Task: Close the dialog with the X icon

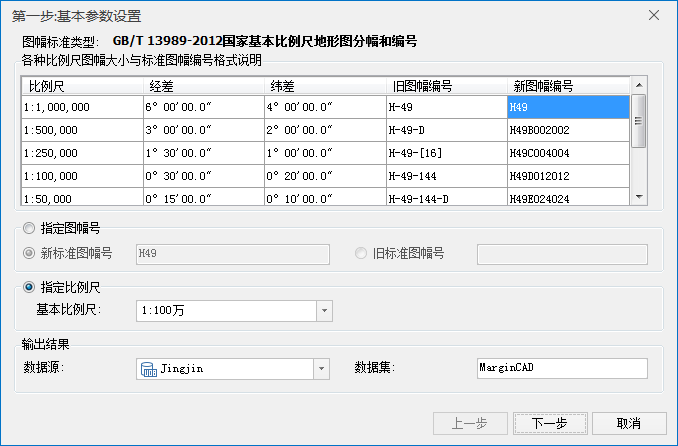Action: click(x=654, y=15)
